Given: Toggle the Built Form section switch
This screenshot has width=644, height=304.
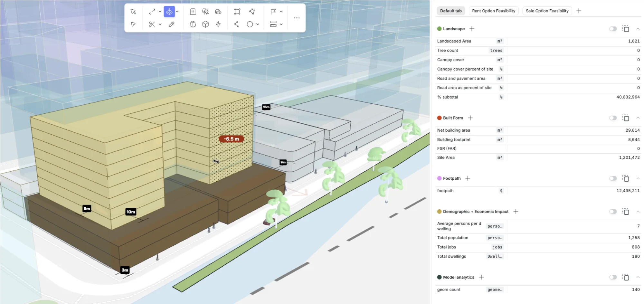Looking at the screenshot, I should click(613, 118).
